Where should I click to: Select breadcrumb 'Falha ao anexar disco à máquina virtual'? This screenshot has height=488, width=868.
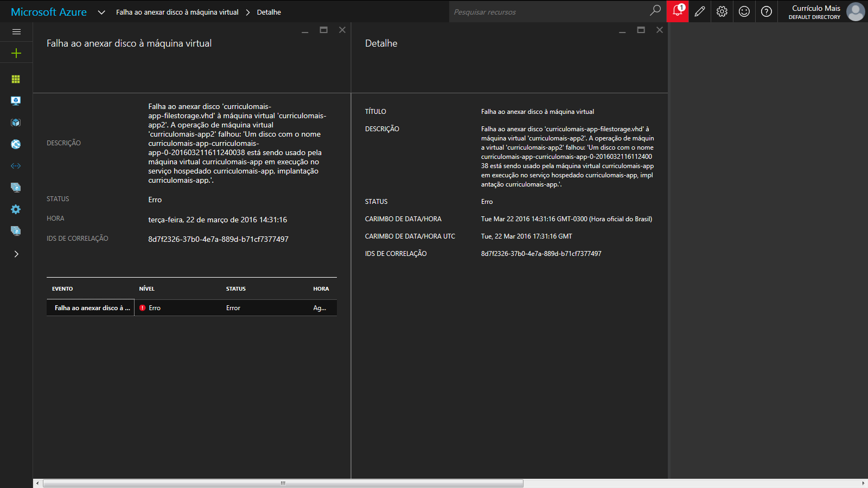(177, 12)
